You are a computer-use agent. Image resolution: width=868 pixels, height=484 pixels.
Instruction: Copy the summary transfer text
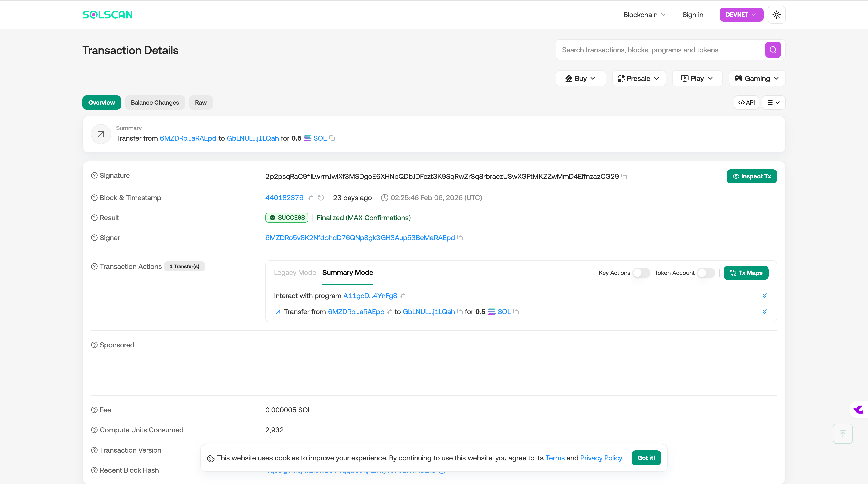(x=332, y=138)
